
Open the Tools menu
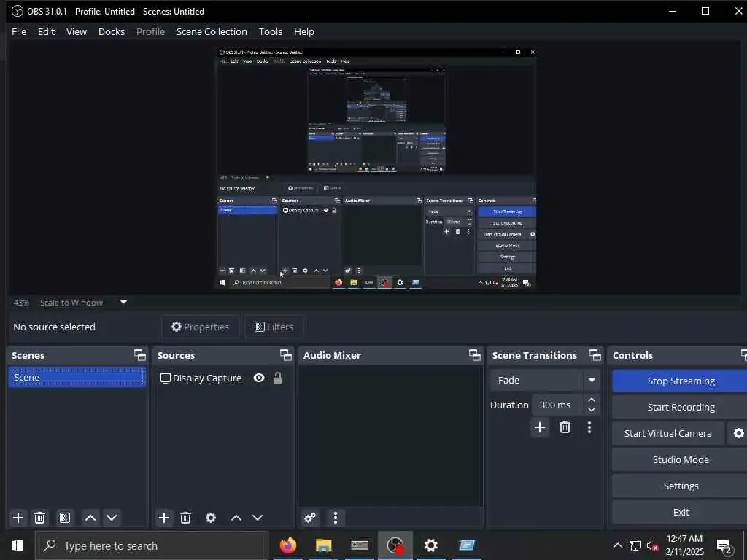click(270, 31)
